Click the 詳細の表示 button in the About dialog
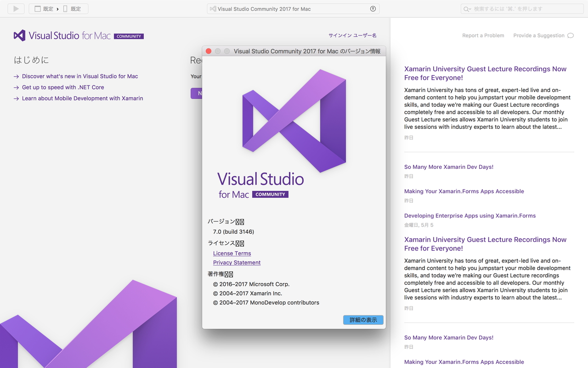This screenshot has height=368, width=588. pyautogui.click(x=363, y=319)
